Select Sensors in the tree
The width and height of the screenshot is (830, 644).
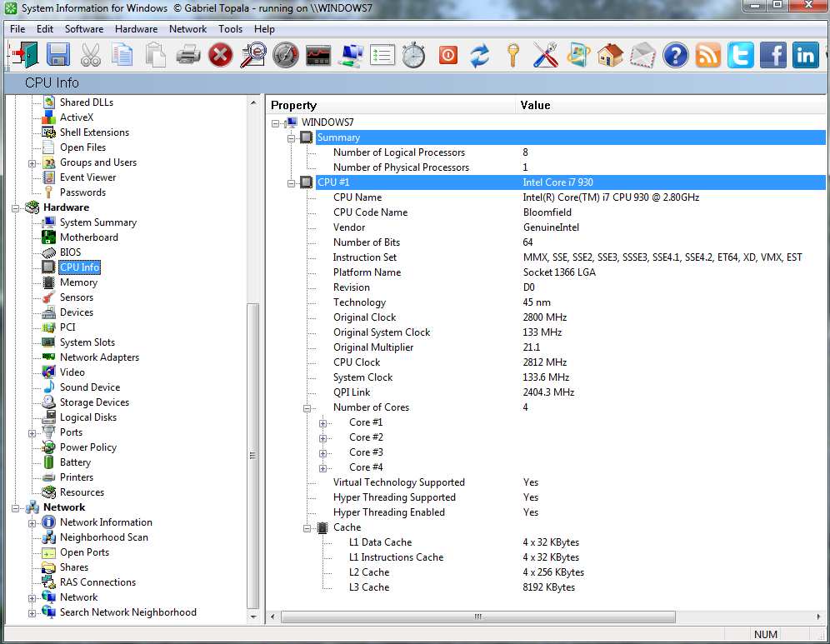76,297
